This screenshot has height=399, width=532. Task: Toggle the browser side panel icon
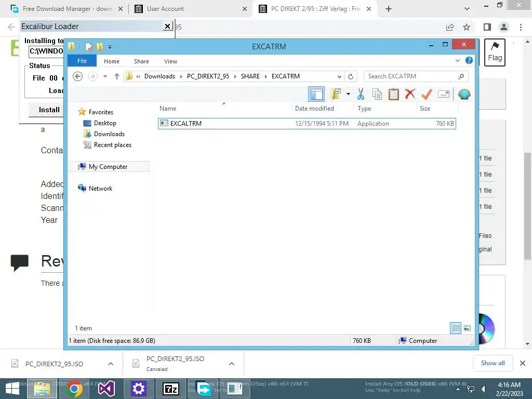pyautogui.click(x=487, y=27)
